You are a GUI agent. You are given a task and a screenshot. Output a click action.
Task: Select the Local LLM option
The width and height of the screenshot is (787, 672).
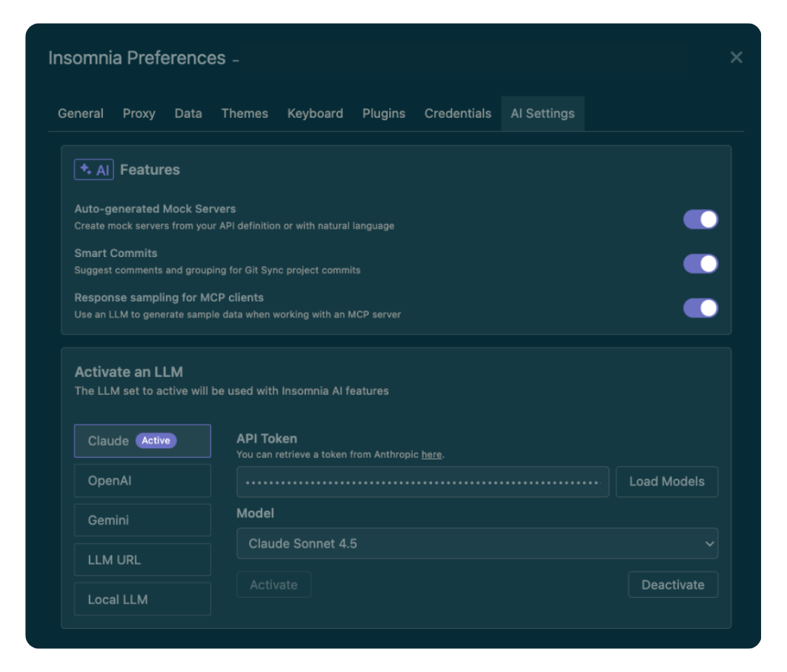click(142, 599)
